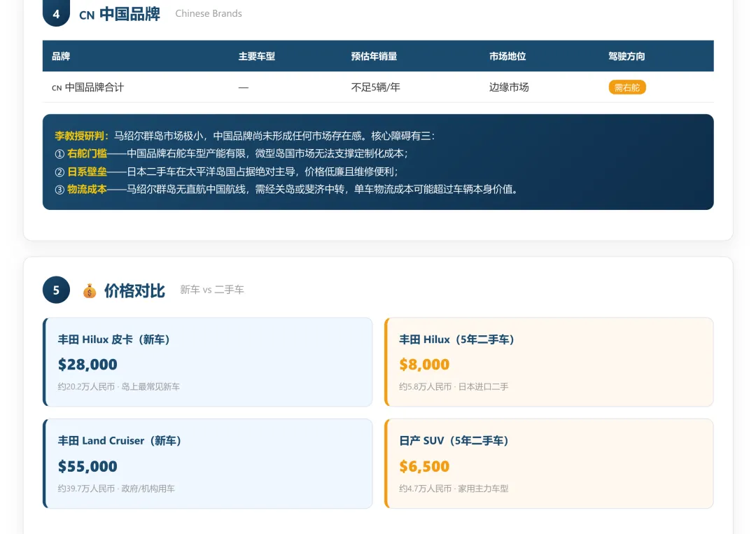Click the 约20.2万人民币 note
Viewport: 756px width, 534px height.
[x=86, y=386]
